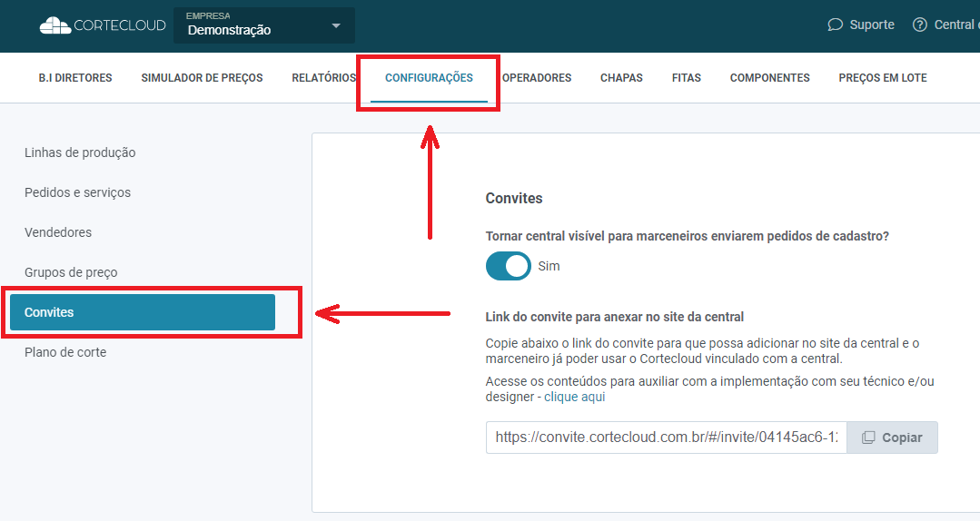Open the B.I Diretores tab
Screen dimensions: 980x521
coord(75,78)
